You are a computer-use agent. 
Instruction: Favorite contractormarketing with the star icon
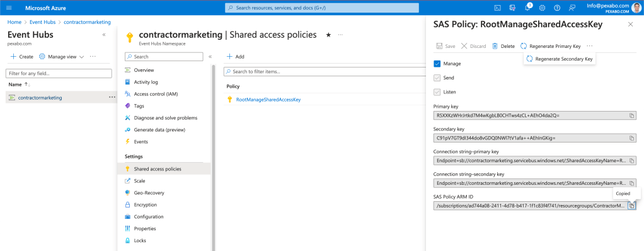coord(328,35)
